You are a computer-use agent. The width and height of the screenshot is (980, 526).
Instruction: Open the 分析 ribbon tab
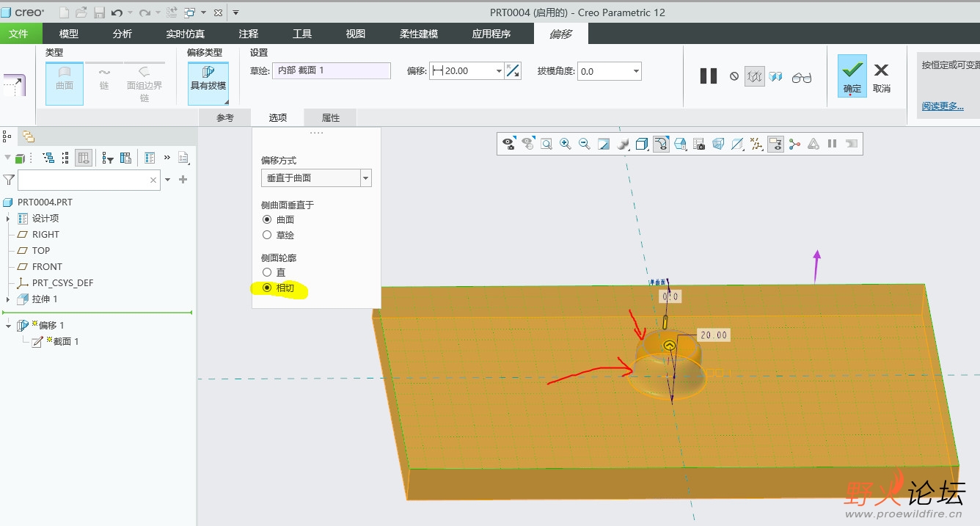[x=122, y=34]
